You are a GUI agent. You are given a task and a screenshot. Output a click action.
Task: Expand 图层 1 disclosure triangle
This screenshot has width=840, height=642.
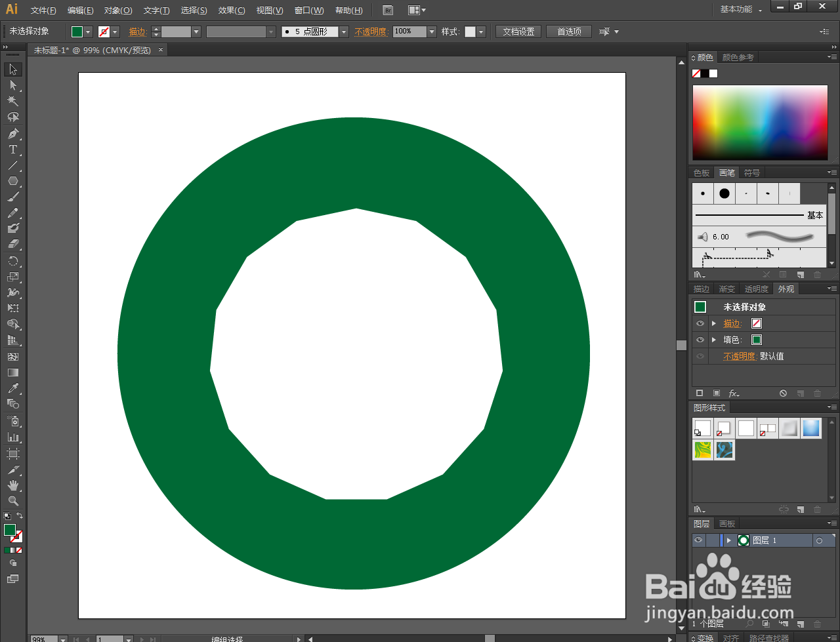coord(728,540)
